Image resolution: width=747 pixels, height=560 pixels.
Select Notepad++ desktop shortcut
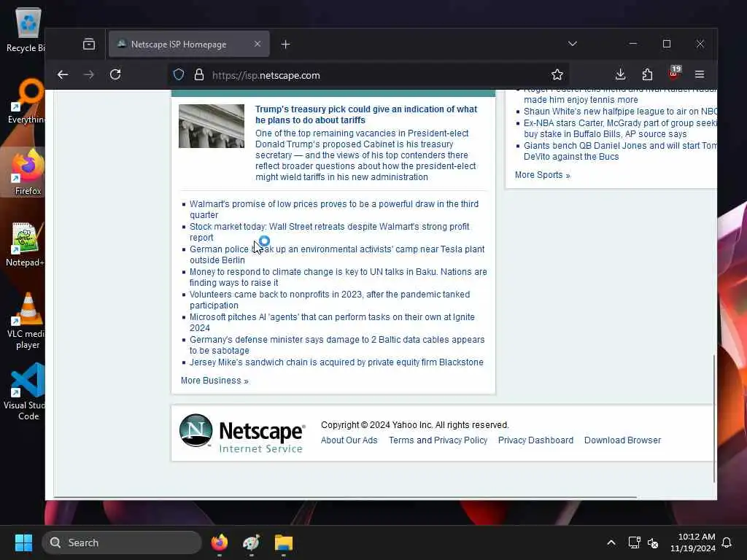[26, 244]
